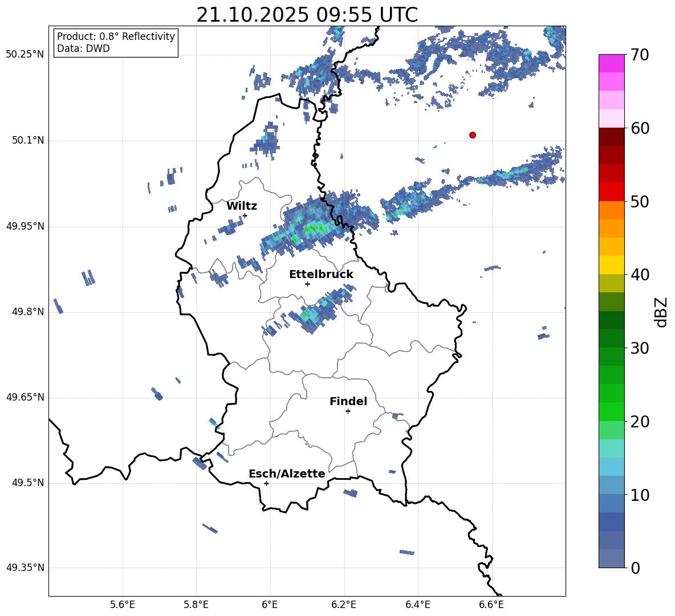Image resolution: width=675 pixels, height=616 pixels.
Task: Click the 5.8°E longitude label
Action: pyautogui.click(x=196, y=605)
